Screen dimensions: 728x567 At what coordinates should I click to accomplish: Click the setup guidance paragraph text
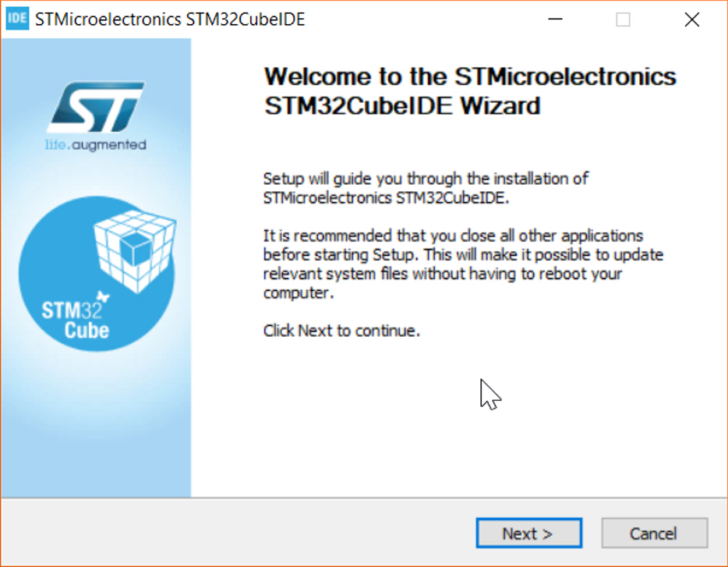coord(425,187)
